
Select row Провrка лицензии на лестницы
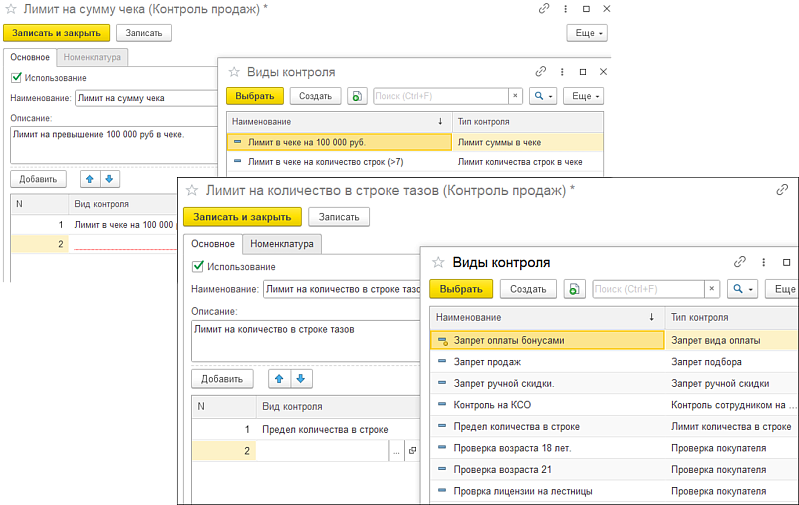[614, 491]
